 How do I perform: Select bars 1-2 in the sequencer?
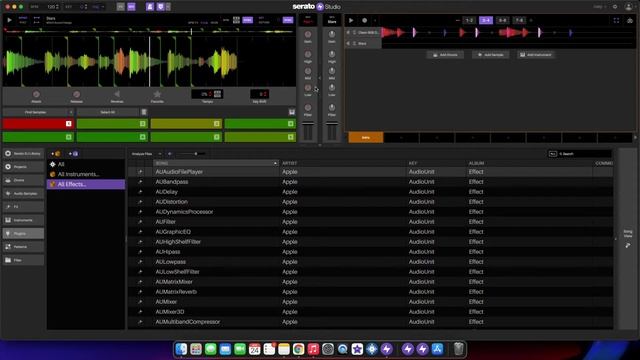[x=469, y=20]
